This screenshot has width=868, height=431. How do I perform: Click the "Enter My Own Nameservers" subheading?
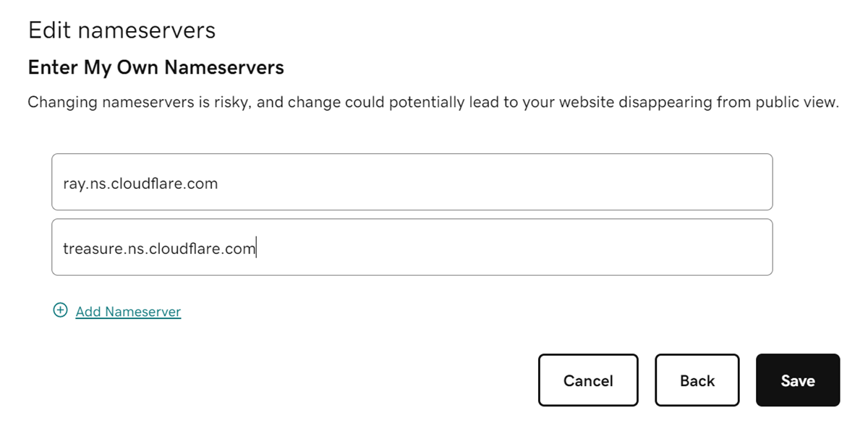[x=156, y=68]
